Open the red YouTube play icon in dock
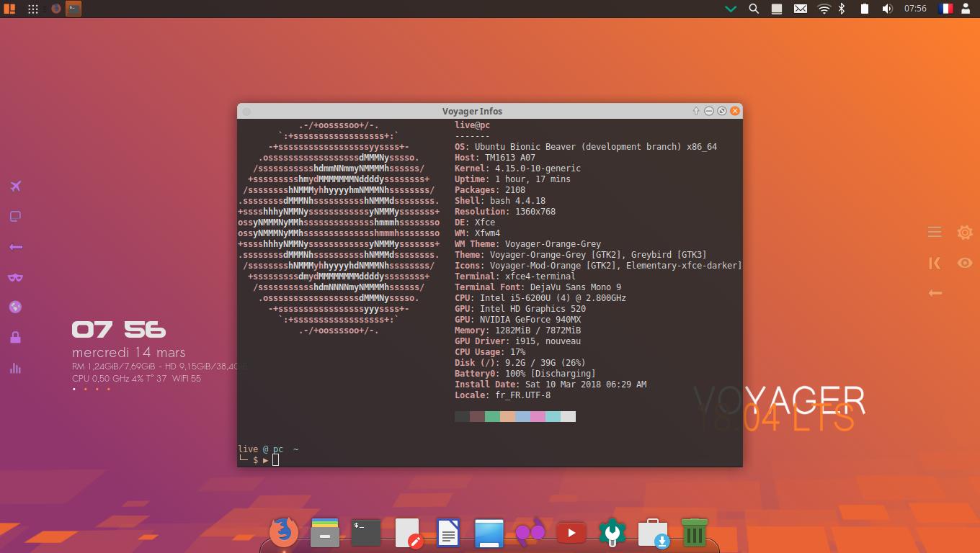The height and width of the screenshot is (553, 980). [571, 533]
